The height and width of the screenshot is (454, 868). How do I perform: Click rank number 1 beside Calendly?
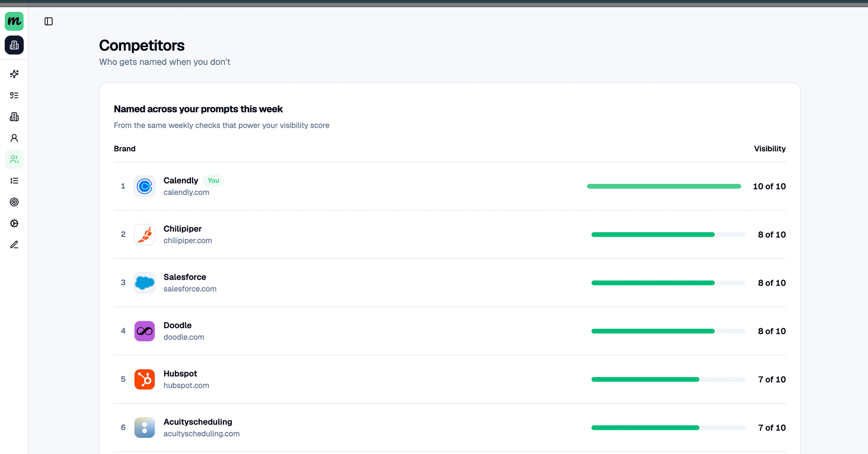tap(123, 186)
